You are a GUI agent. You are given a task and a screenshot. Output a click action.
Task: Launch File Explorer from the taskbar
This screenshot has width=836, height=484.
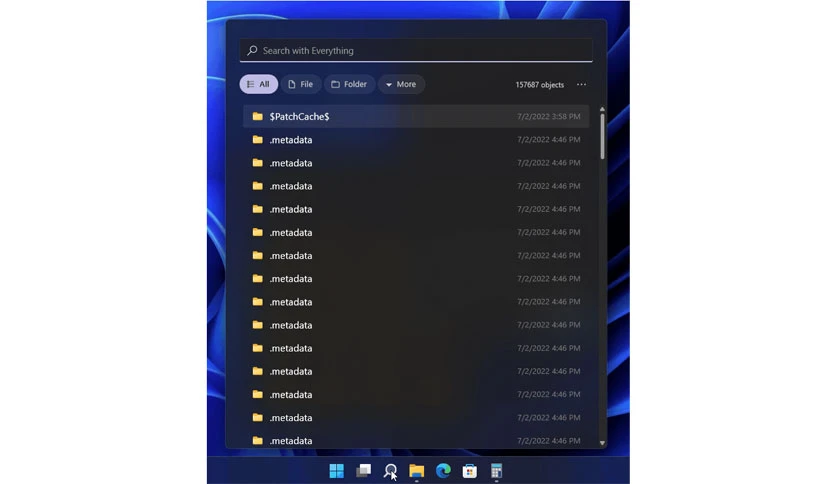click(x=416, y=471)
